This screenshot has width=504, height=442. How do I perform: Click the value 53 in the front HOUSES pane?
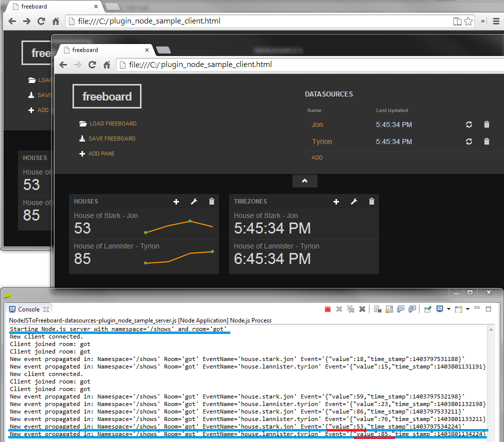click(82, 228)
